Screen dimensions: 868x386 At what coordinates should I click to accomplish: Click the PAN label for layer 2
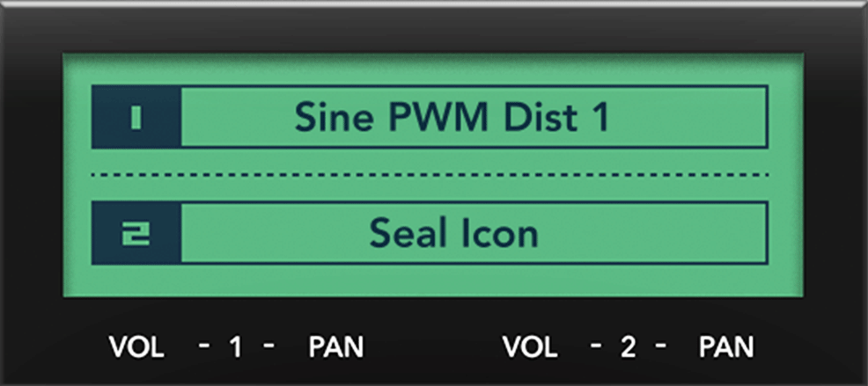coord(726,346)
